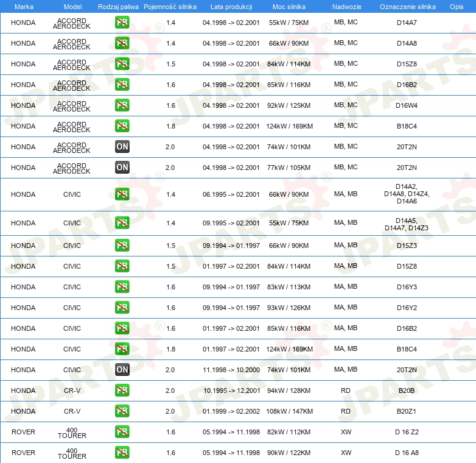Click the '01.1999 -> 02.2002' production years cell
This screenshot has height=463, width=476.
pyautogui.click(x=231, y=411)
